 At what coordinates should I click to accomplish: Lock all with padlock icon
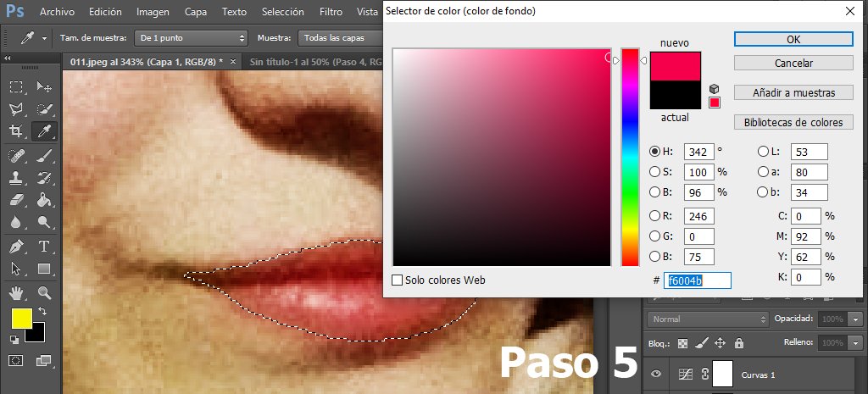coord(738,343)
